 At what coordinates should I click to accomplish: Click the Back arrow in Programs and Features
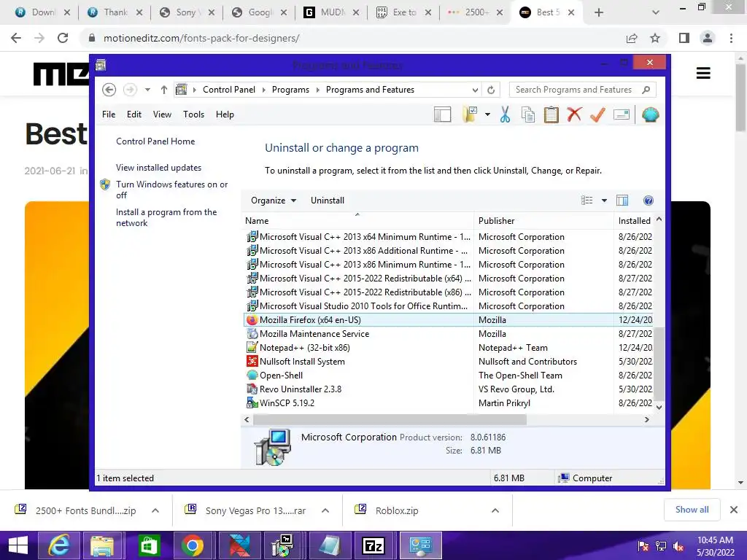(x=109, y=90)
